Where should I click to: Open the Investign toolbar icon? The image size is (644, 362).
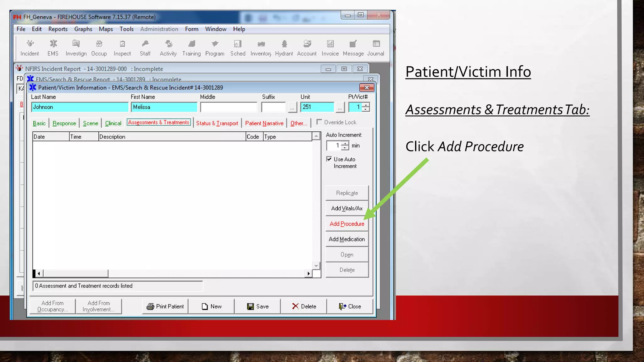[x=76, y=48]
